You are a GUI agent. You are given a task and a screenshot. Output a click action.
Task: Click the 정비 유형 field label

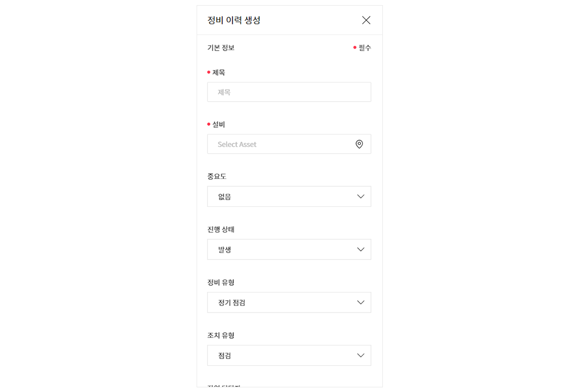221,282
